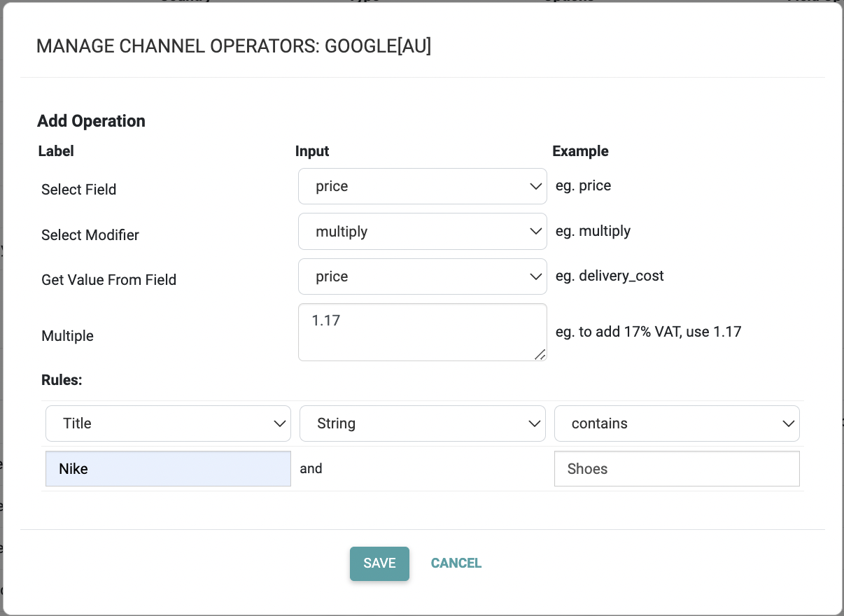Click the chevron on the String dropdown

[535, 423]
